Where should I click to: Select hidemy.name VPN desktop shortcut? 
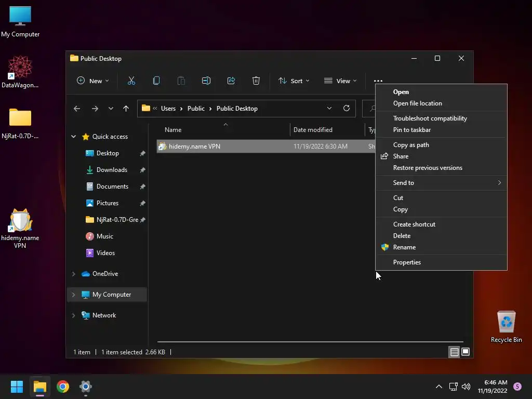[20, 229]
